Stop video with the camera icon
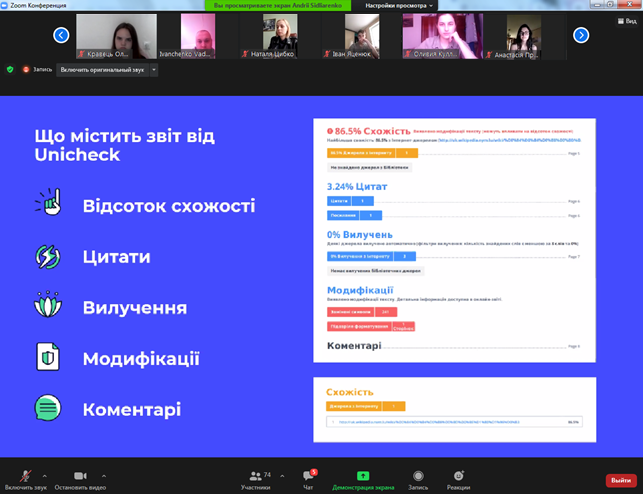Viewport: 643px width, 494px height. click(x=80, y=476)
